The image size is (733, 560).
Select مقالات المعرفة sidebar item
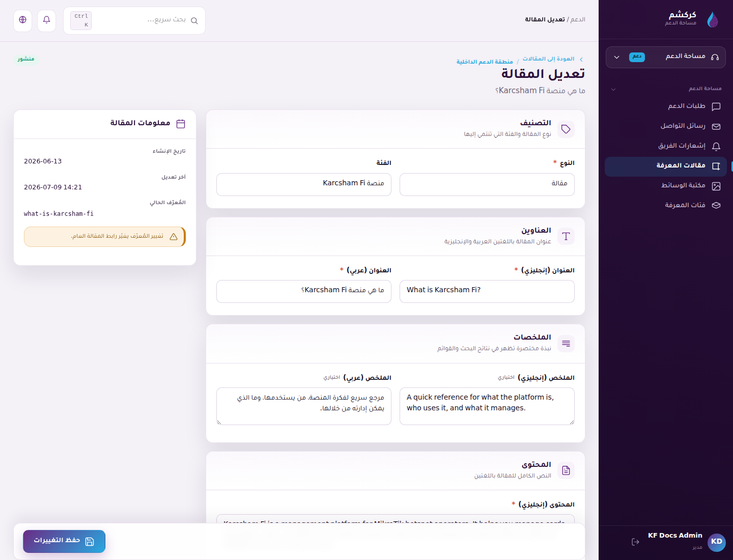(x=666, y=166)
